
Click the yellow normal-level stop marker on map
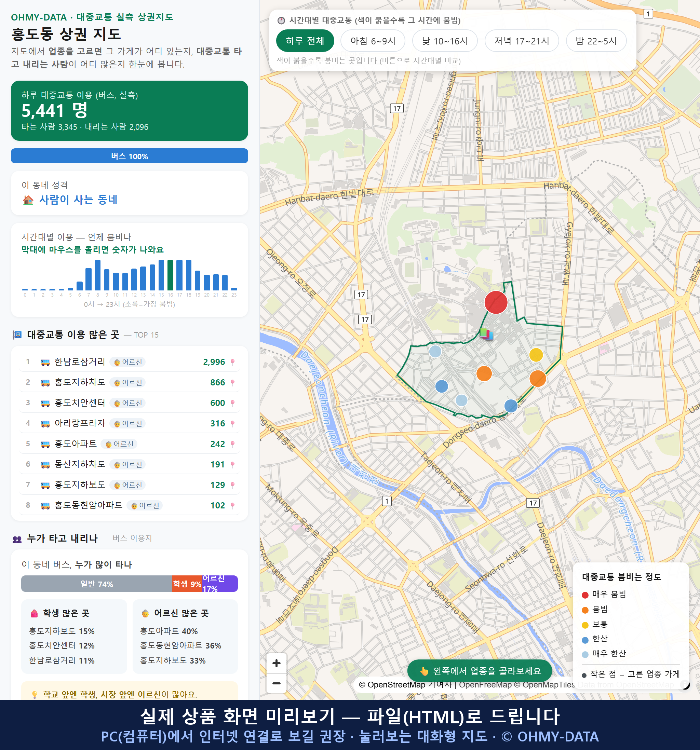536,355
